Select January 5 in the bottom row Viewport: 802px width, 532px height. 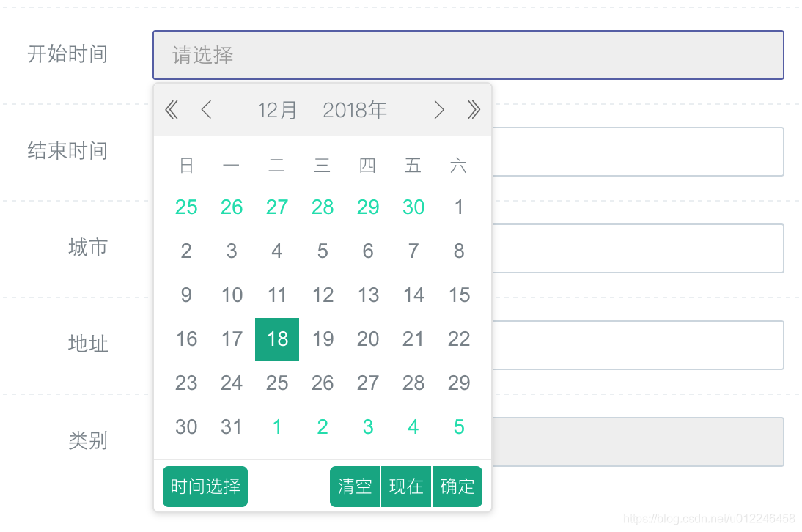pyautogui.click(x=458, y=426)
